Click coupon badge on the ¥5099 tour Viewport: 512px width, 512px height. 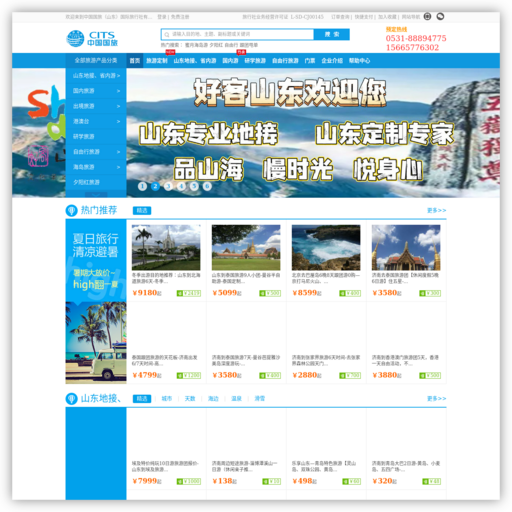click(x=270, y=293)
